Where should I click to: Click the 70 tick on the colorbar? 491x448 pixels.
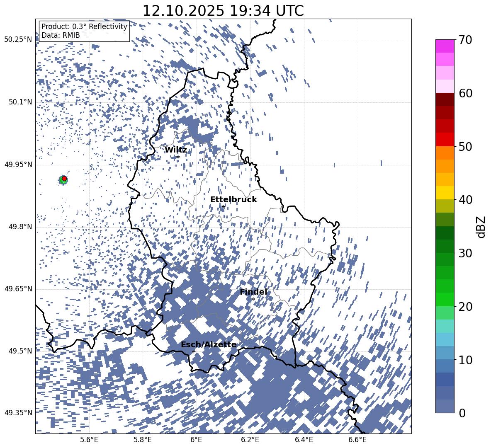[465, 40]
